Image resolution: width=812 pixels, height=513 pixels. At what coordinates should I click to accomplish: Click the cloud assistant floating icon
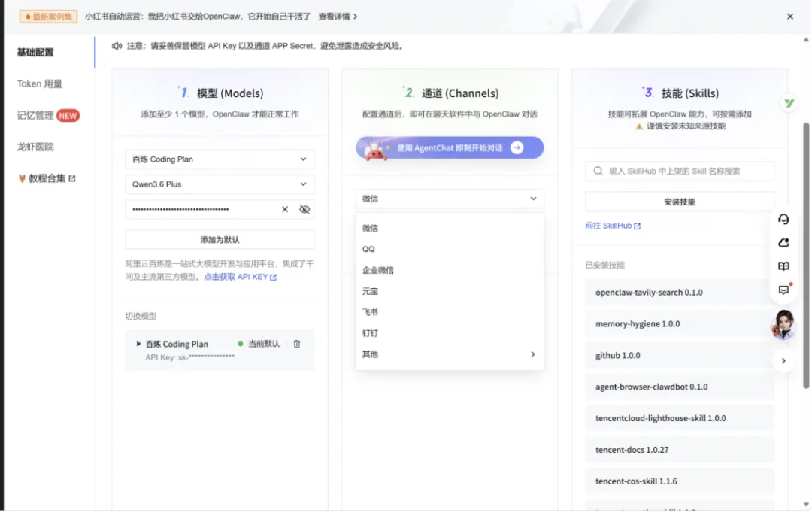coord(783,243)
